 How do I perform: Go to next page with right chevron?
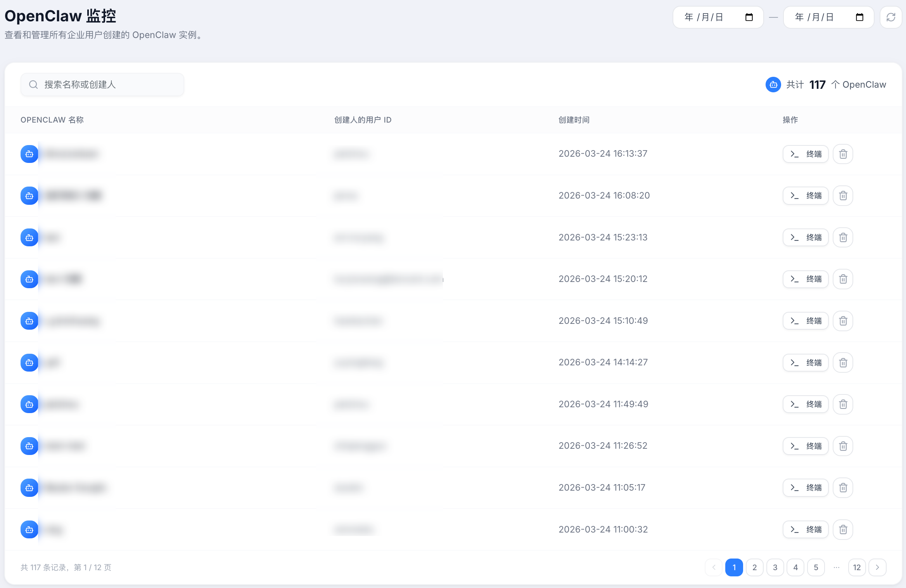pyautogui.click(x=877, y=567)
